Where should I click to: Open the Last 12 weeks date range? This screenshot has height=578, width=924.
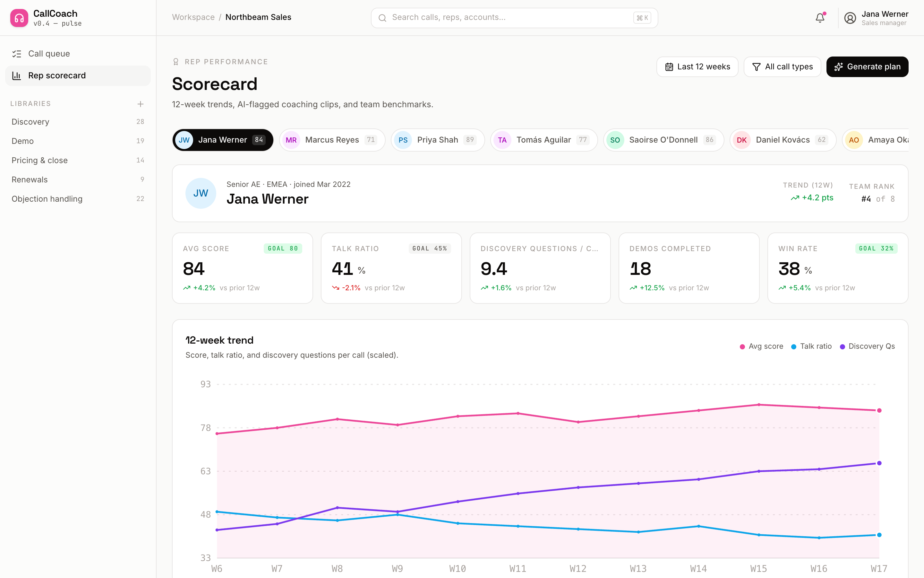tap(697, 67)
